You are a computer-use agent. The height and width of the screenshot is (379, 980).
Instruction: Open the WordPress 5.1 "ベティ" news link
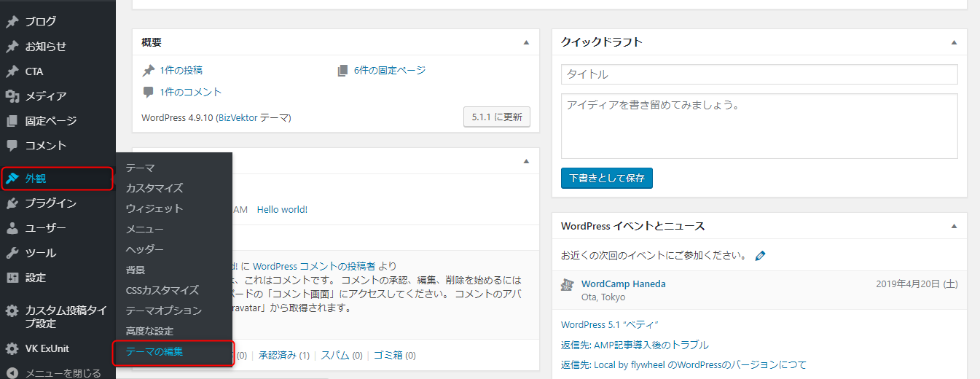(610, 325)
